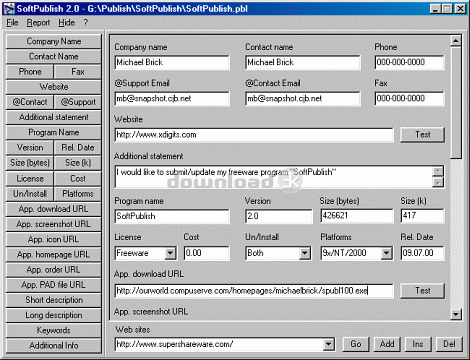Expand the Un/Install dropdown showing Both
This screenshot has height=360, width=470.
305,253
